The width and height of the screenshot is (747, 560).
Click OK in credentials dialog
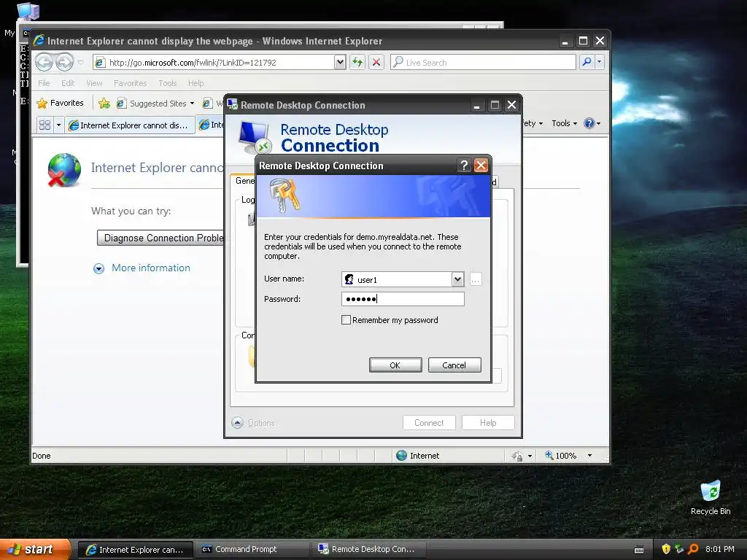point(395,365)
